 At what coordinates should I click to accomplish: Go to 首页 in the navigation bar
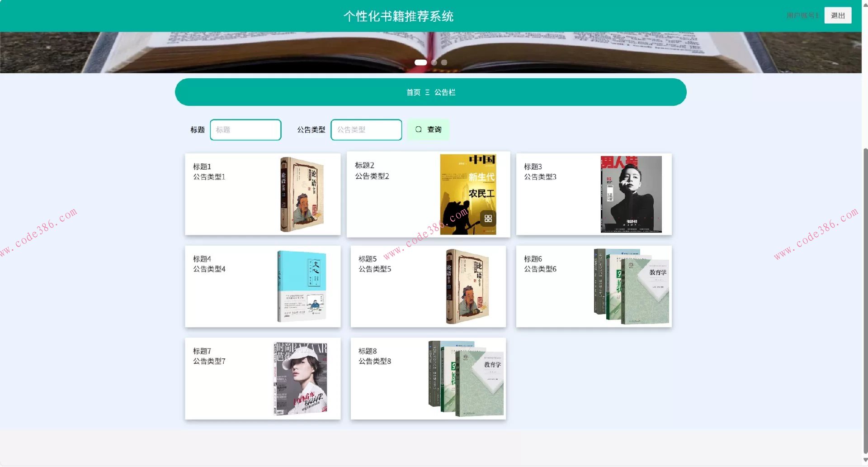click(413, 92)
